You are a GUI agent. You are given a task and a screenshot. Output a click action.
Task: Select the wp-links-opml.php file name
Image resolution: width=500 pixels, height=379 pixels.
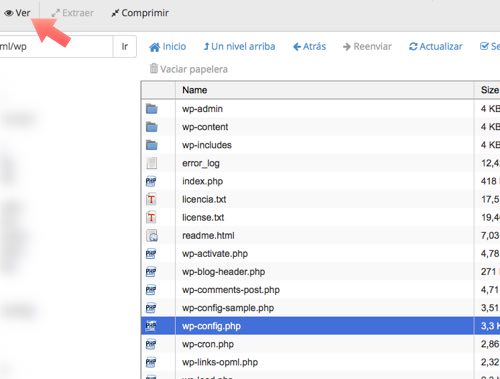tap(220, 362)
